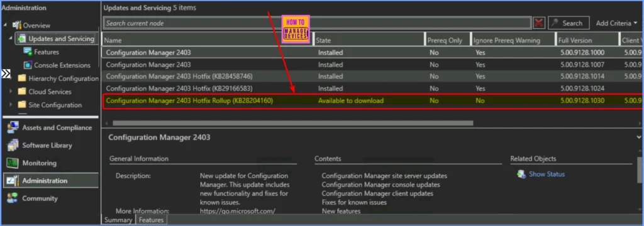Select the 2403 row with version 5.00.9128.1007
Viewport: 644px width, 226px height.
372,65
